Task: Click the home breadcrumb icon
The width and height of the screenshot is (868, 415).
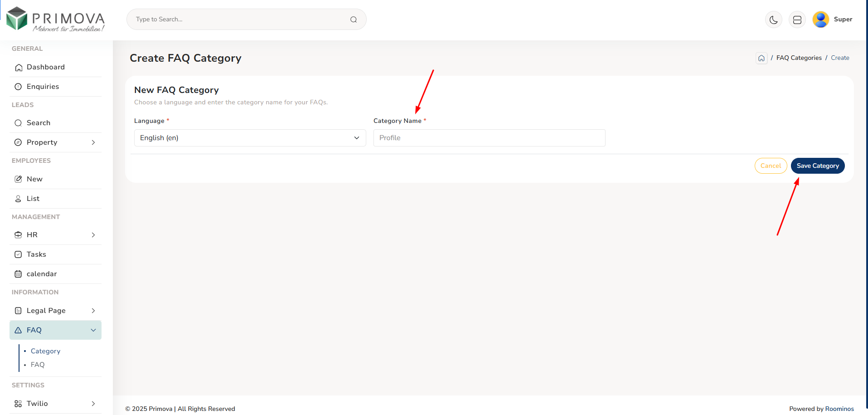Action: [761, 58]
